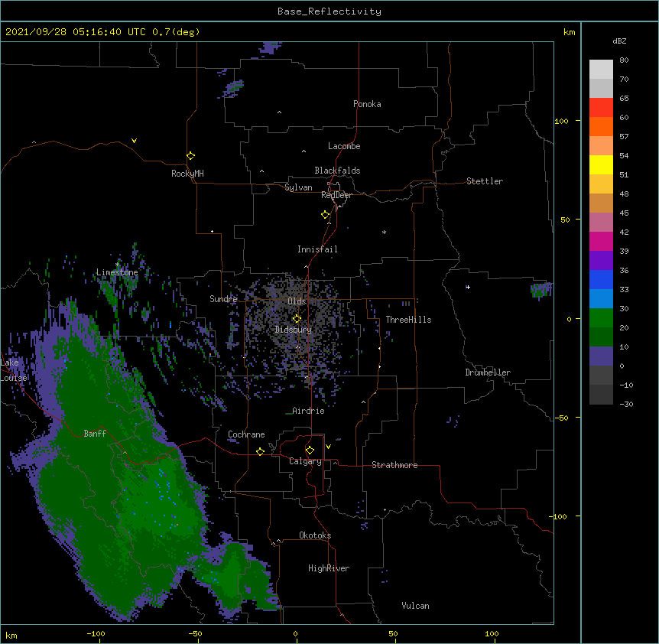Select the red 65 dBZ color swatch
This screenshot has height=644, width=659.
[x=601, y=107]
